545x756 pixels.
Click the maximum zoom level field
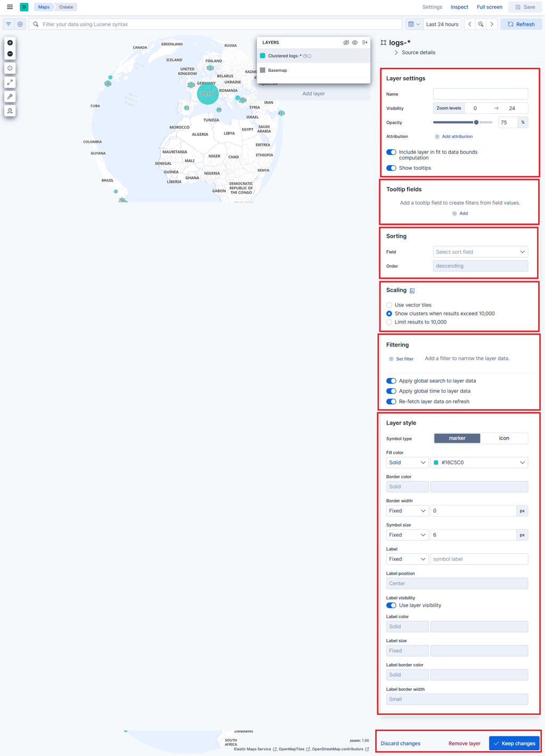(512, 109)
